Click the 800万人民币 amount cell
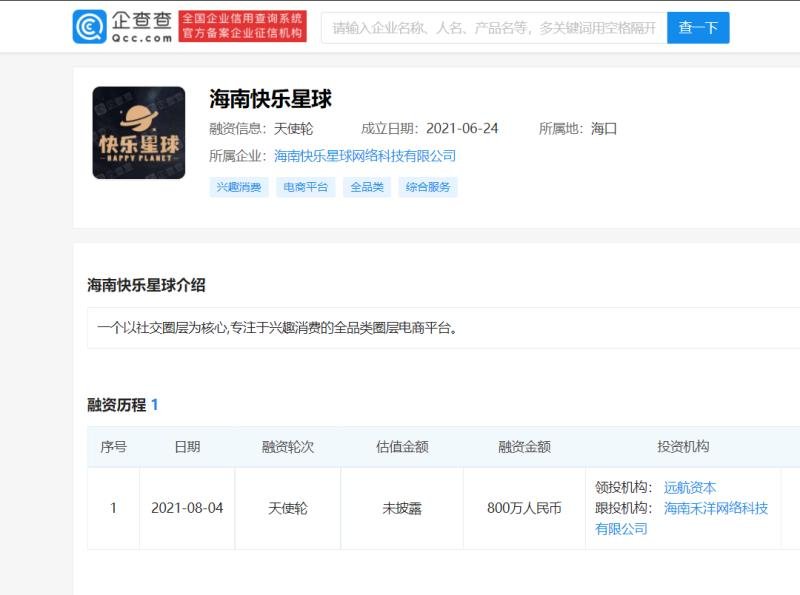The width and height of the screenshot is (800, 595). [524, 508]
